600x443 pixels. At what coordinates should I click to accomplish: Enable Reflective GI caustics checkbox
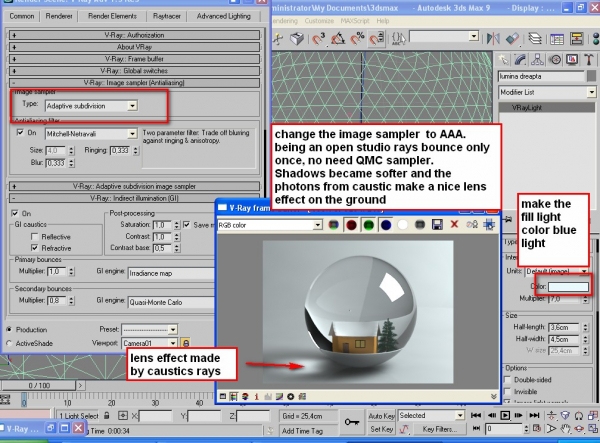click(x=34, y=236)
